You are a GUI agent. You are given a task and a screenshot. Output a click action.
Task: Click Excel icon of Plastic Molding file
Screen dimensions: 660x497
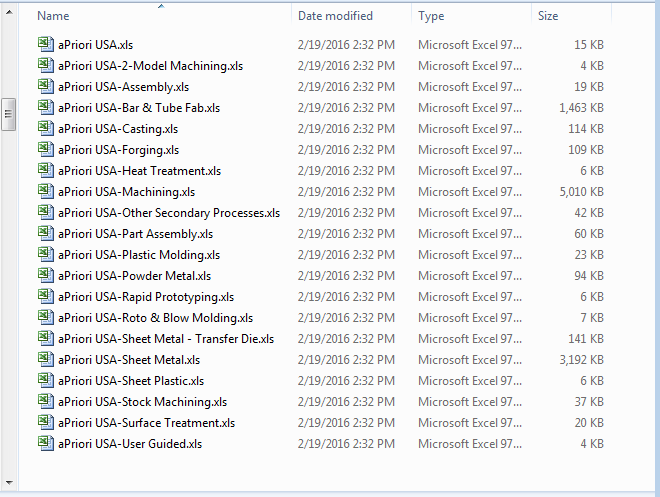coord(46,254)
